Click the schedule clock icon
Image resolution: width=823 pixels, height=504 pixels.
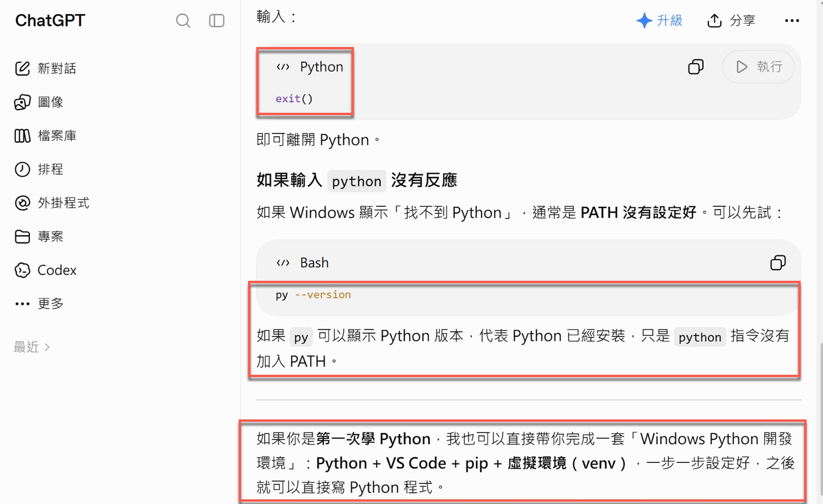tap(22, 170)
